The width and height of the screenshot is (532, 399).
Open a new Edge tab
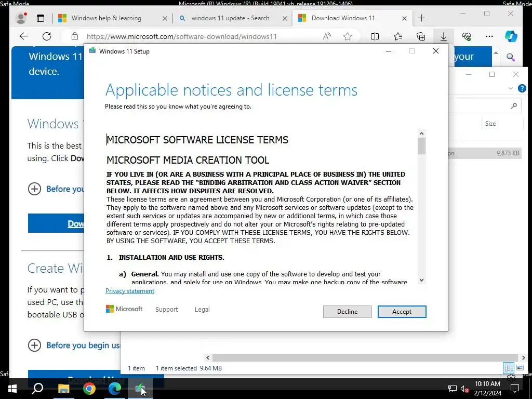[421, 18]
